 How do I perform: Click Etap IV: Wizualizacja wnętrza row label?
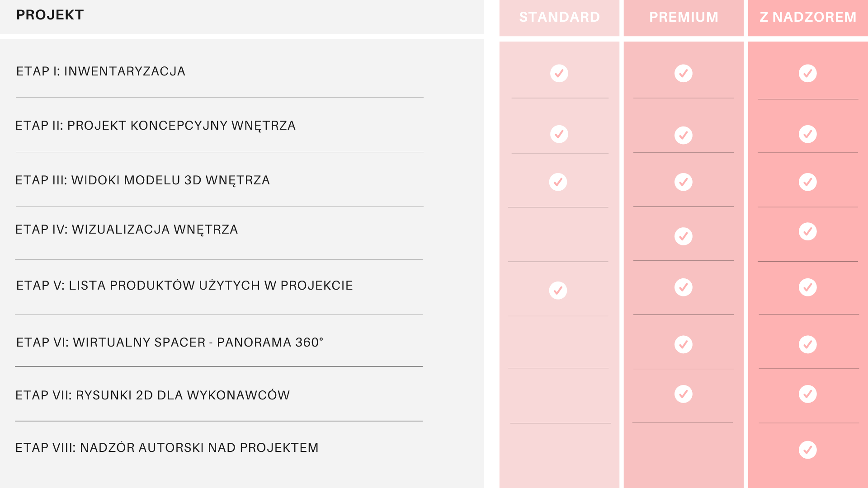(x=127, y=230)
